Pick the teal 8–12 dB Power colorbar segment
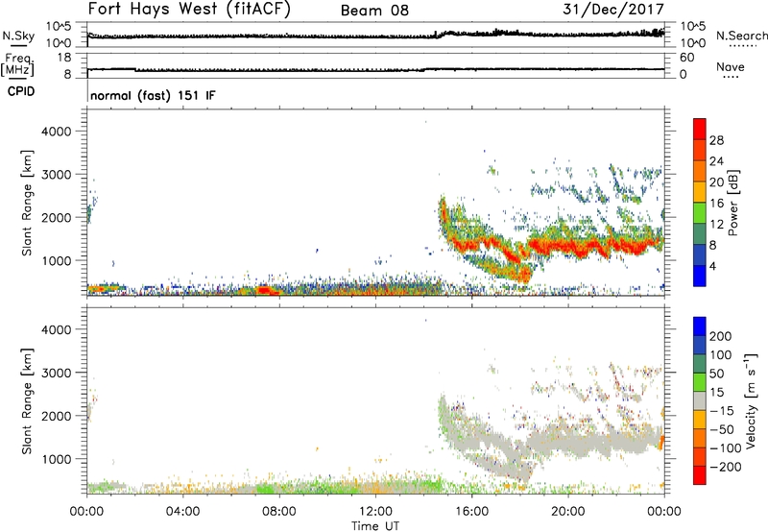This screenshot has height=532, width=768. (x=700, y=233)
